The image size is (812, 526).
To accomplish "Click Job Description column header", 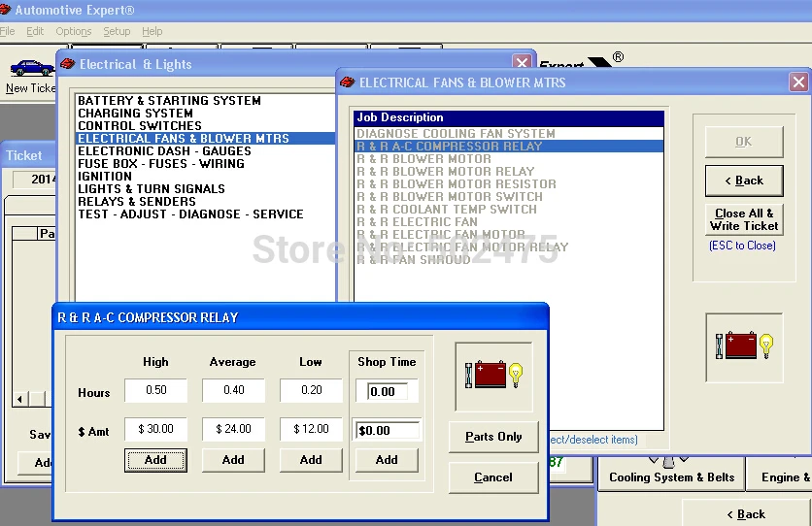I will [509, 118].
